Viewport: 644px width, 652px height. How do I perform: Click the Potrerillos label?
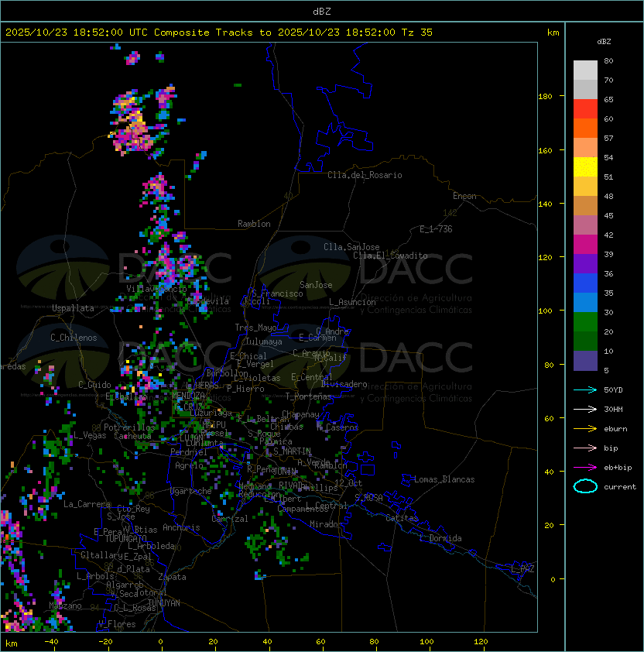tap(129, 427)
